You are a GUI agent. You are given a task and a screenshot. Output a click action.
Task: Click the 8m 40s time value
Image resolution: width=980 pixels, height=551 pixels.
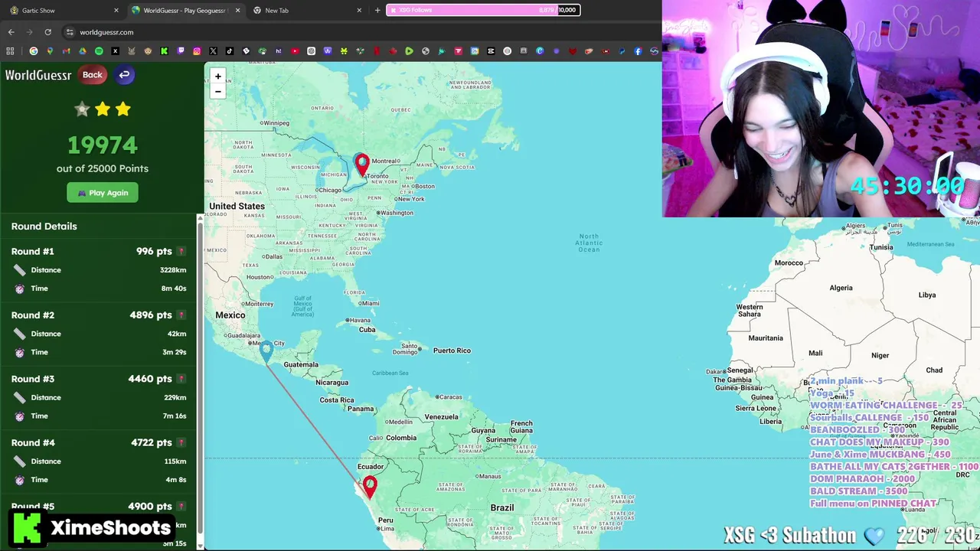pyautogui.click(x=174, y=289)
